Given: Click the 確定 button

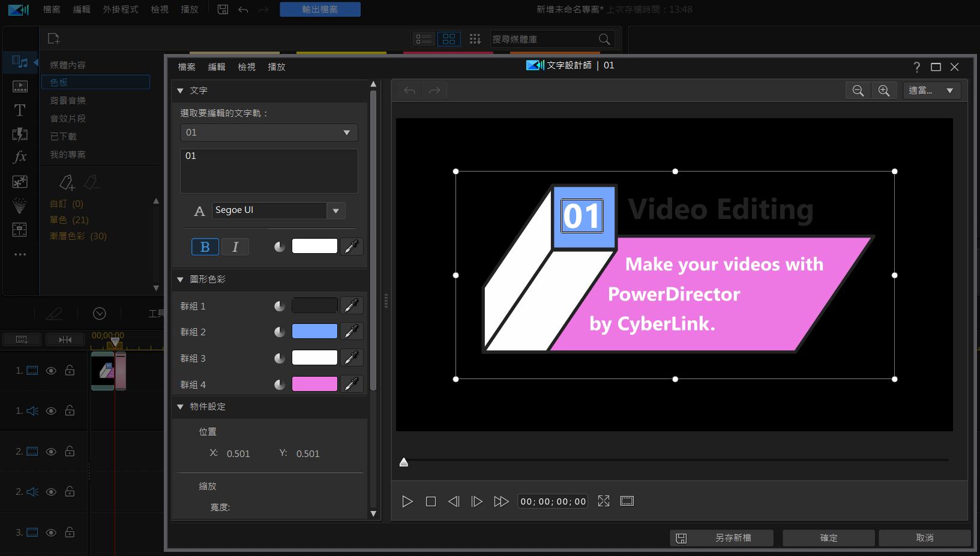Looking at the screenshot, I should (828, 538).
